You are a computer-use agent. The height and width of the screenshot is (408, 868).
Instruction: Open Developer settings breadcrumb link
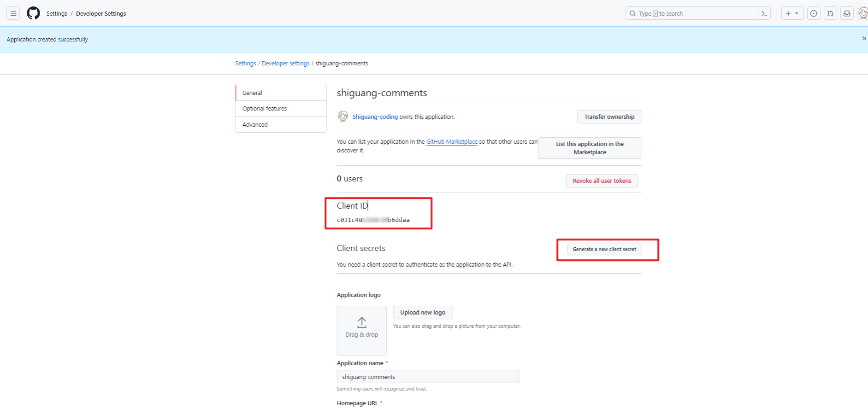click(x=286, y=63)
